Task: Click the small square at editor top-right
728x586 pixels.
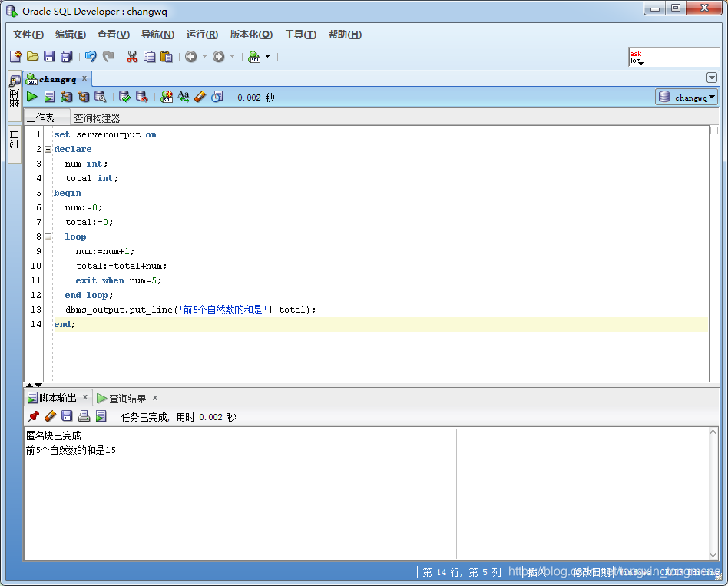Action: [x=714, y=131]
